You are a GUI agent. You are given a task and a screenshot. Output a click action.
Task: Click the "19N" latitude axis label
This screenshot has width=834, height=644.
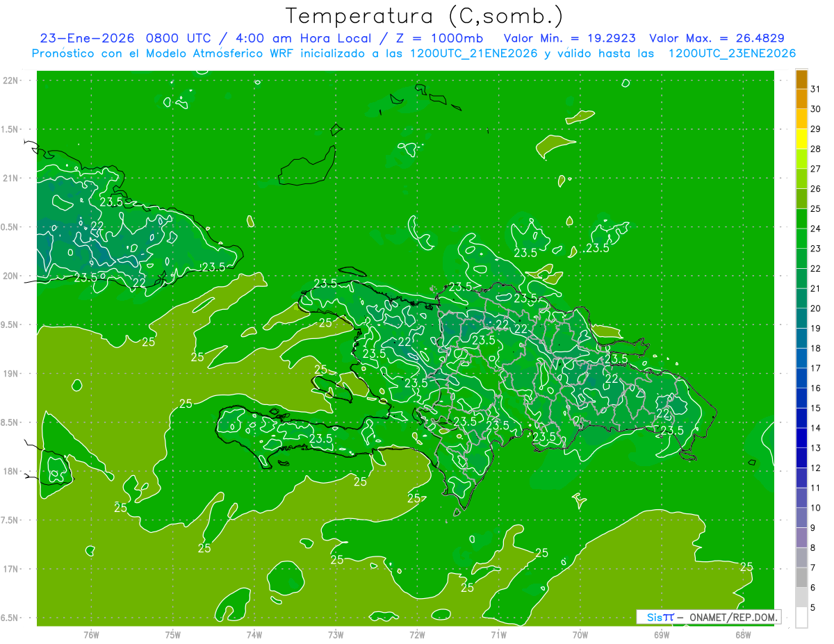(x=11, y=373)
